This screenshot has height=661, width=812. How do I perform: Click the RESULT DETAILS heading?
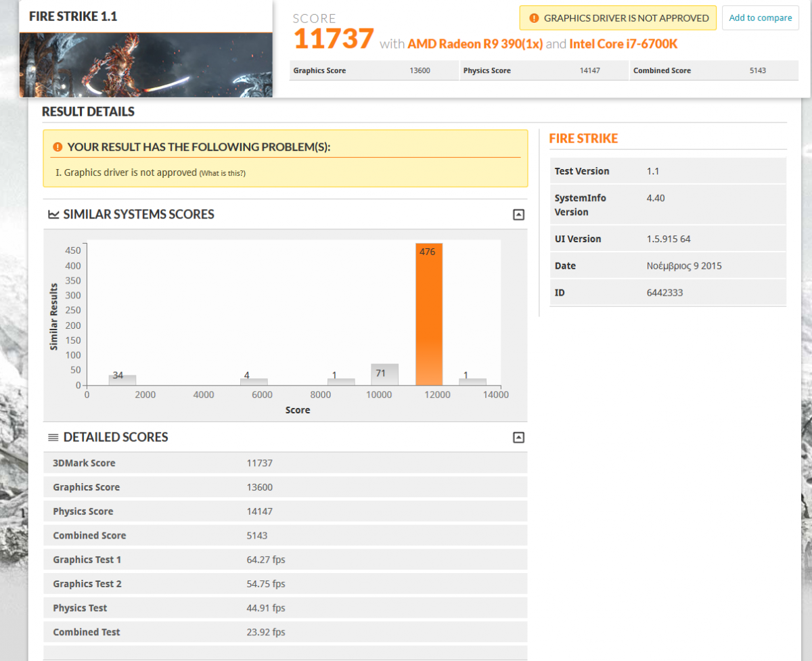click(x=88, y=112)
